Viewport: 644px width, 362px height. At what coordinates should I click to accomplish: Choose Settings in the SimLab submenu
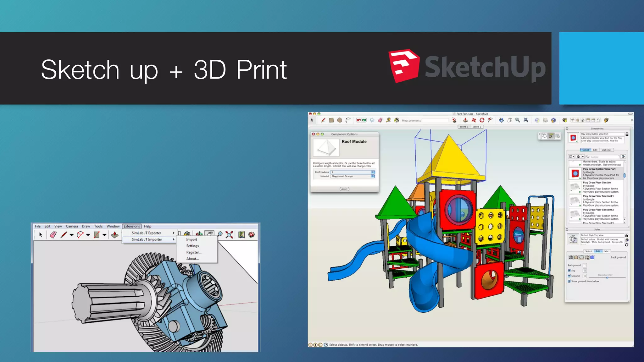pos(192,246)
